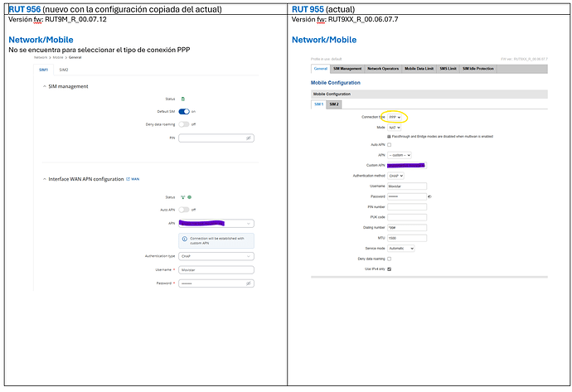Click the 'Profile in use: default' text

[x=326, y=59]
